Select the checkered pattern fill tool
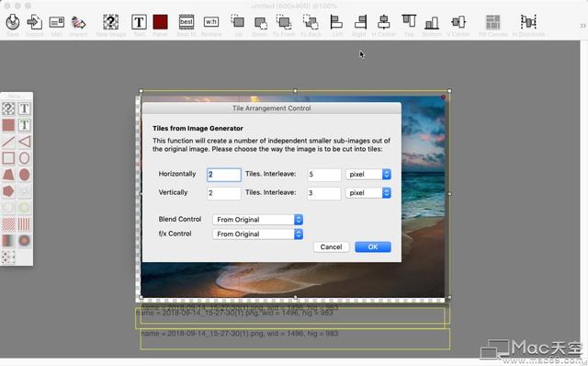The height and width of the screenshot is (366, 588). coord(8,224)
